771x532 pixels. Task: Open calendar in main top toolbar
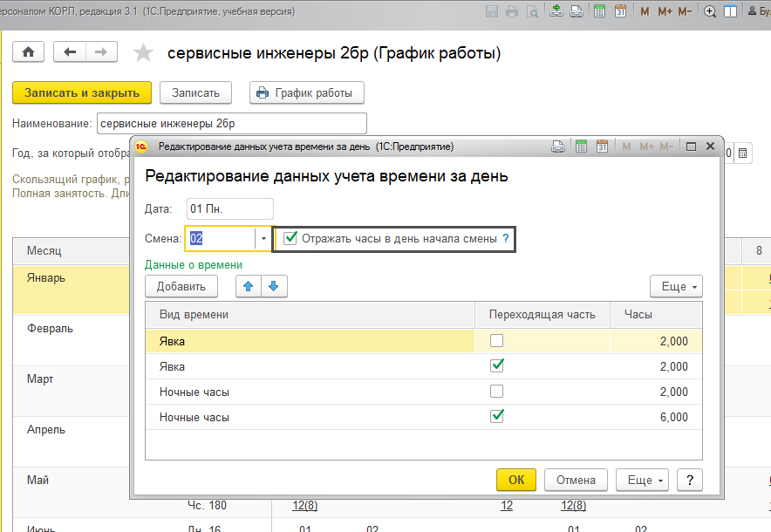point(620,11)
